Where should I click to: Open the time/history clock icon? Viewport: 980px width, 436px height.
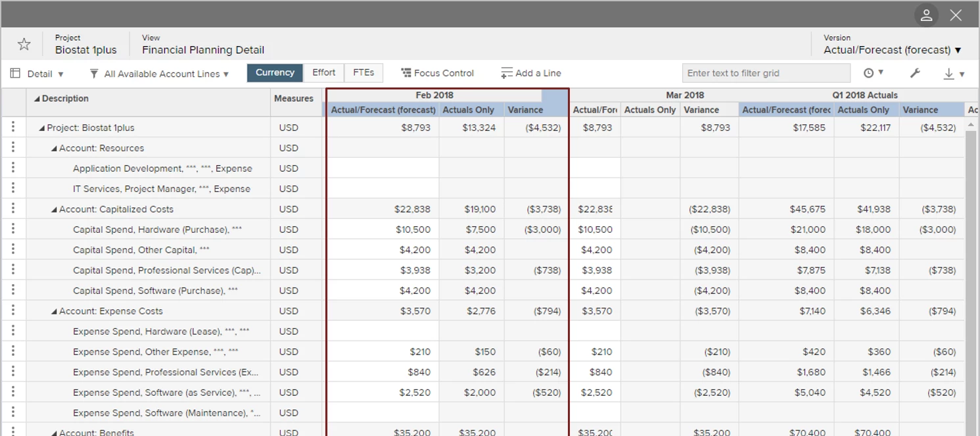click(x=868, y=72)
